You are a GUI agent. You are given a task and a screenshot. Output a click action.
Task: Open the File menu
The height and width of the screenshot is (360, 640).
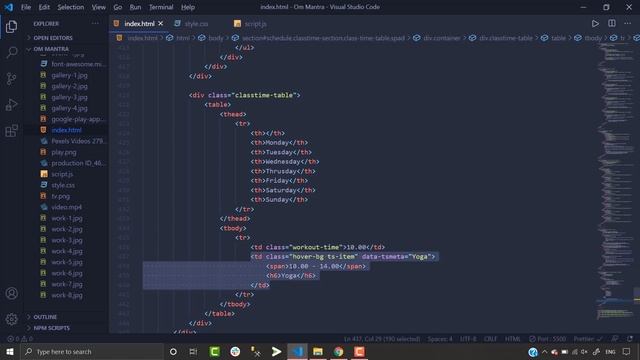tap(26, 7)
